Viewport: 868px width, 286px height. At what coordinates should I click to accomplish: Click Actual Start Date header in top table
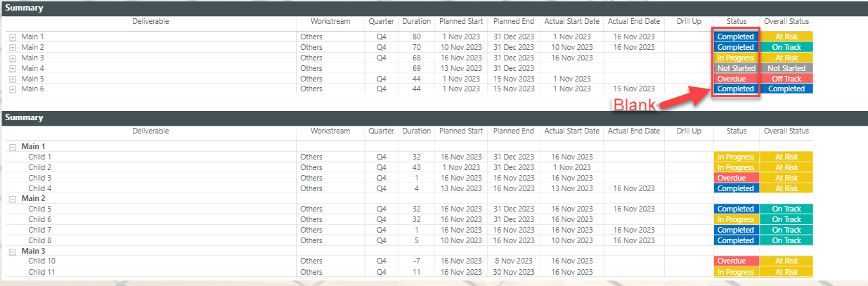(572, 21)
